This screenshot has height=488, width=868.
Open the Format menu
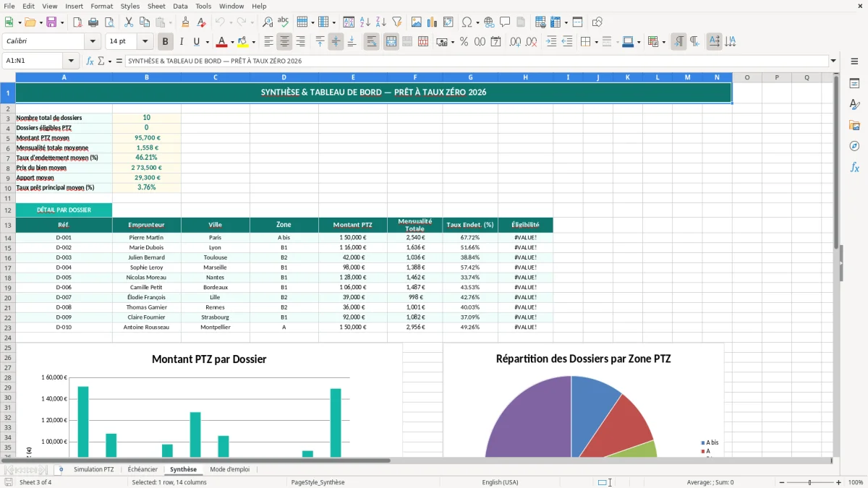101,6
